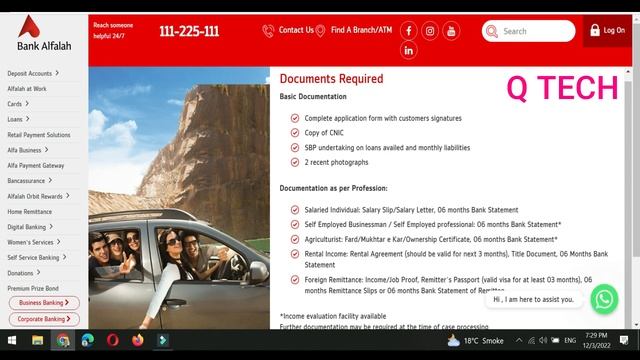
Task: Open Windows Start menu
Action: pyautogui.click(x=12, y=340)
